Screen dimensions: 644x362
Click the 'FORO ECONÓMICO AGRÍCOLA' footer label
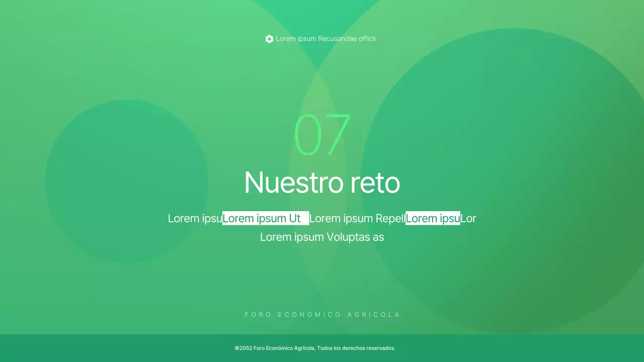[x=322, y=314]
